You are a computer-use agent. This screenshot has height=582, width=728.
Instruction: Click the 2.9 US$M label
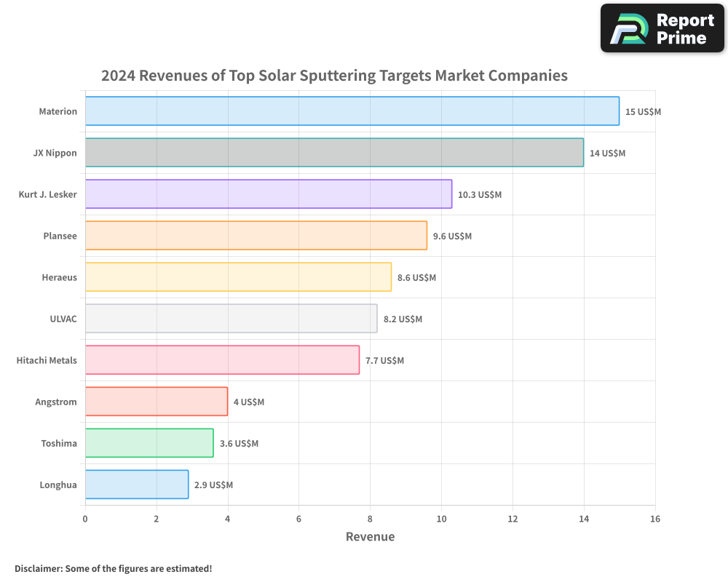pyautogui.click(x=212, y=485)
